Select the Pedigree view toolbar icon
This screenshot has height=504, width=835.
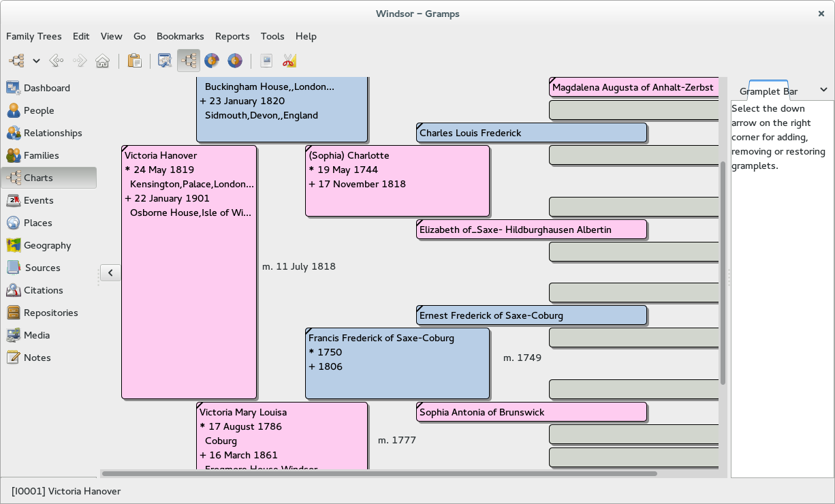pos(189,61)
